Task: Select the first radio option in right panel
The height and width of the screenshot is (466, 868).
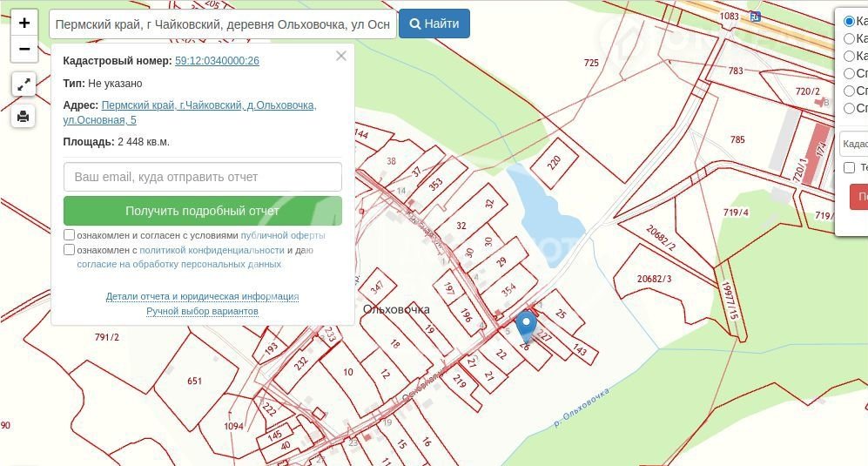Action: [850, 21]
